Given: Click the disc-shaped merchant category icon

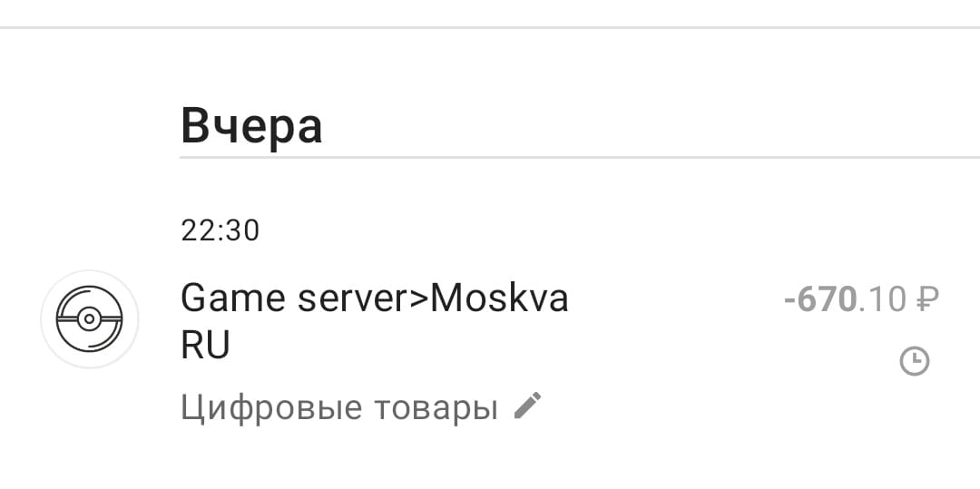Looking at the screenshot, I should [x=89, y=319].
